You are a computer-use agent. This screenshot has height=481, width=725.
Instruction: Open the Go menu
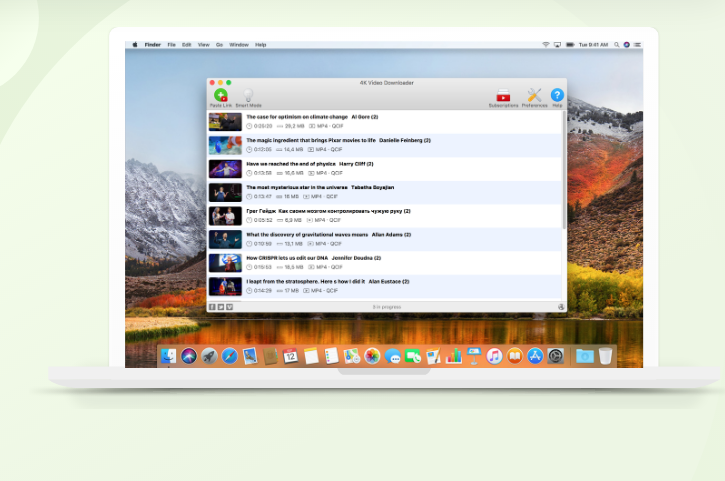tap(220, 45)
